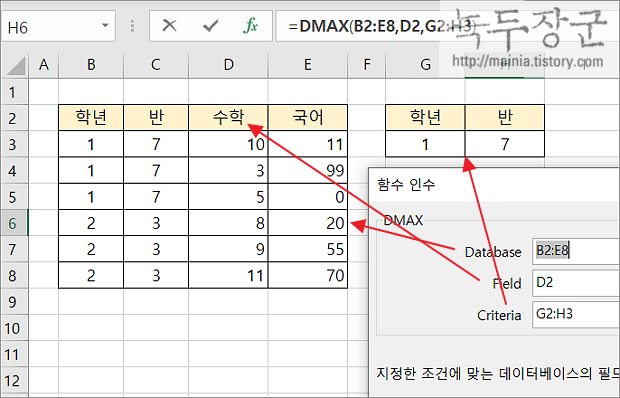Click cell C8 with value 3
Viewport: 620px width, 398px height.
click(x=156, y=275)
